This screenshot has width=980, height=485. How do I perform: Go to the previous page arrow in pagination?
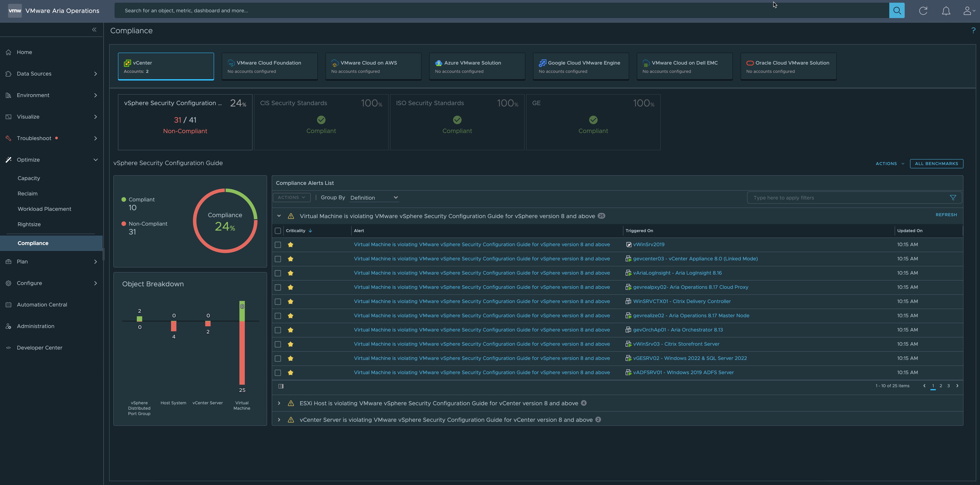[924, 386]
